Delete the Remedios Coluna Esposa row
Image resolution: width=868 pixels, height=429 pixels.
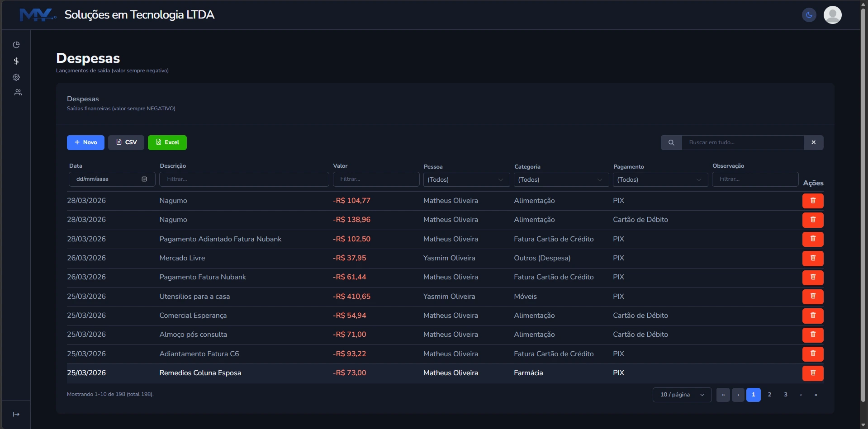(x=813, y=373)
